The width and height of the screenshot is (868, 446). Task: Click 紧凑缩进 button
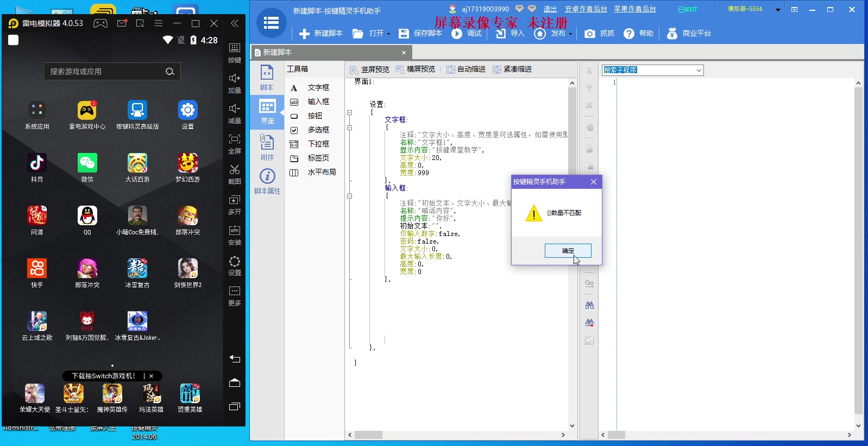click(512, 69)
